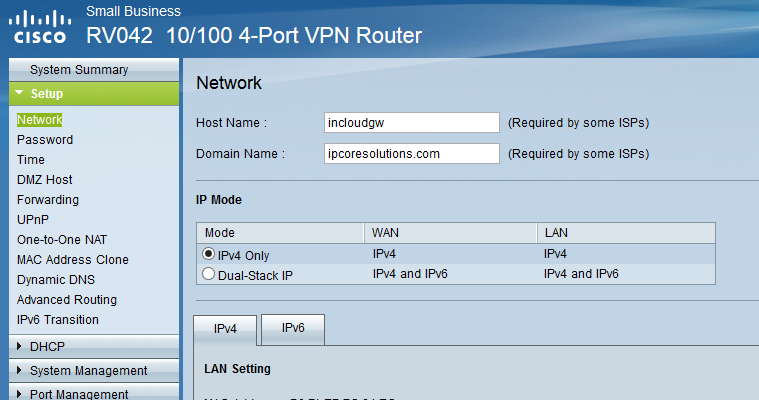
Task: Click the LAN column header
Action: pyautogui.click(x=626, y=233)
